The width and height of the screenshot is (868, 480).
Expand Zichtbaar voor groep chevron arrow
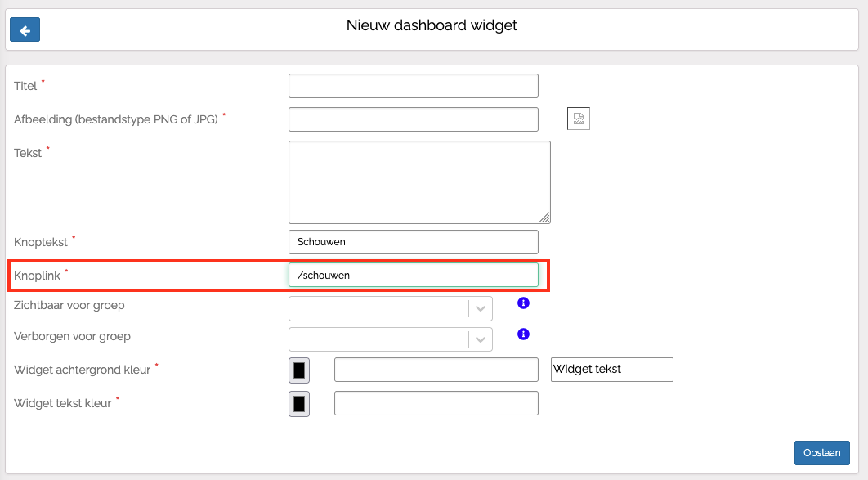click(x=481, y=308)
